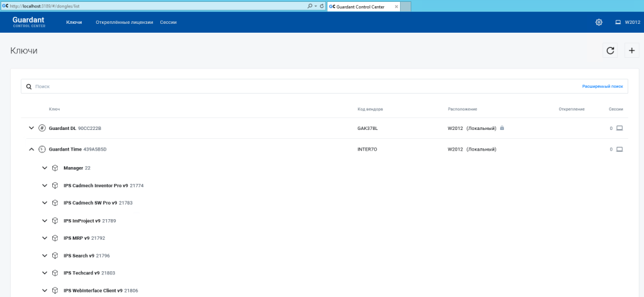Expand the Guardant DL key row
Viewport: 644px width, 297px height.
tap(31, 128)
